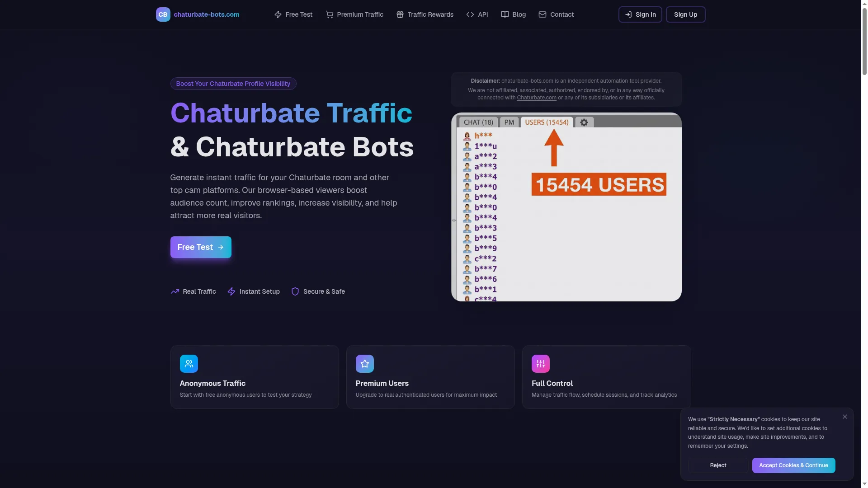The width and height of the screenshot is (868, 488).
Task: Close the cookie notice
Action: (845, 417)
